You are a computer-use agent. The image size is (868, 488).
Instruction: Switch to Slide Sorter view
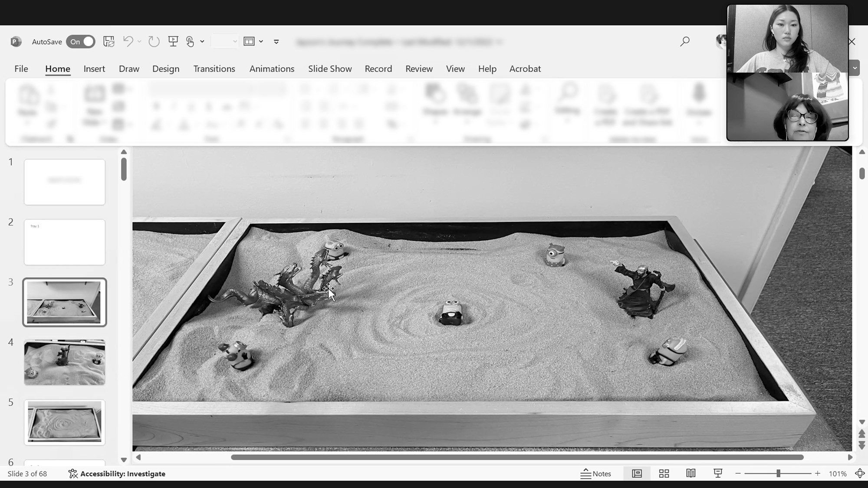664,474
